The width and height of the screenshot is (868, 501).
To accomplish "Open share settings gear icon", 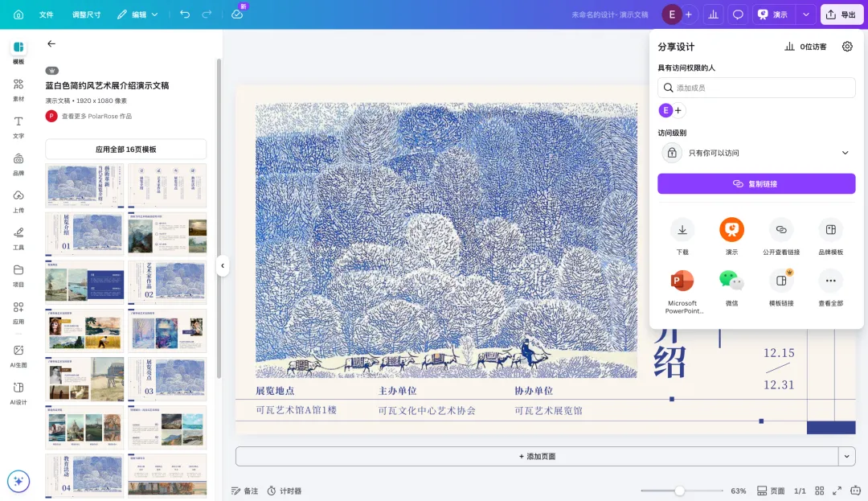I will [x=847, y=47].
